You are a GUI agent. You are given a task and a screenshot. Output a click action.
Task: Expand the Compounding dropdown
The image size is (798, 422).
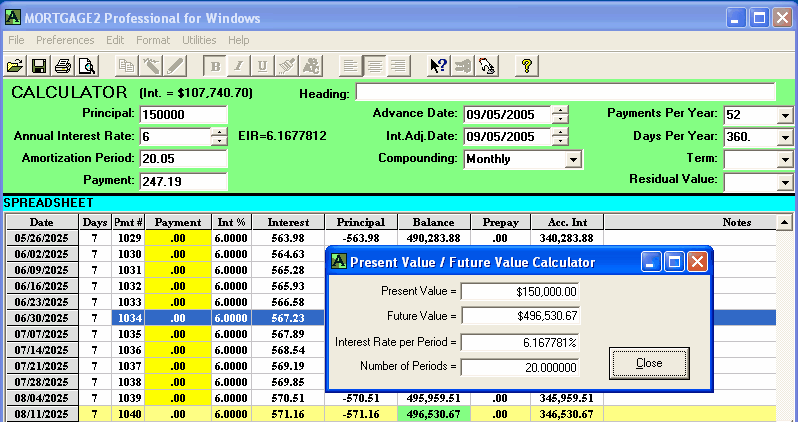coord(573,159)
